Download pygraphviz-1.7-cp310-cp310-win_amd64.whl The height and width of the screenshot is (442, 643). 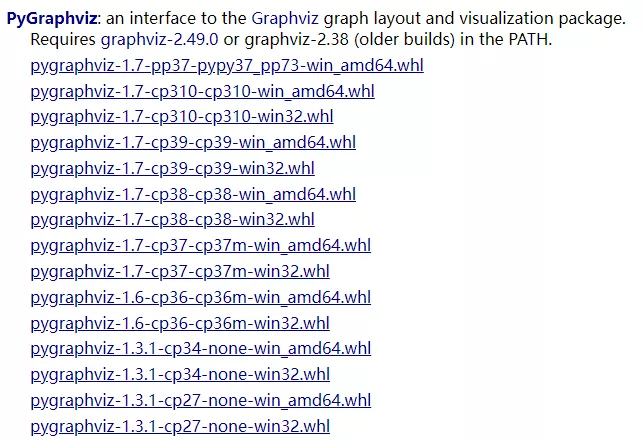tap(202, 91)
